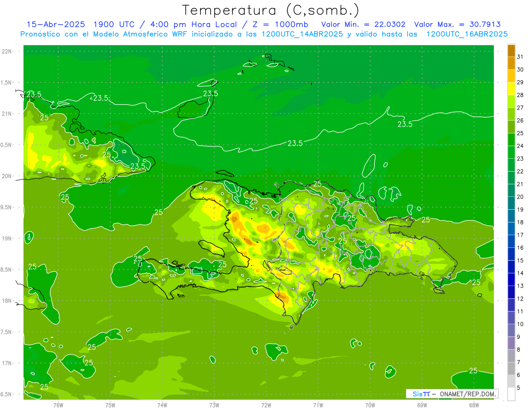Click the 'Sistπ – ONAMET/REP.DOM.' credit box
The width and height of the screenshot is (532, 411).
pyautogui.click(x=452, y=394)
